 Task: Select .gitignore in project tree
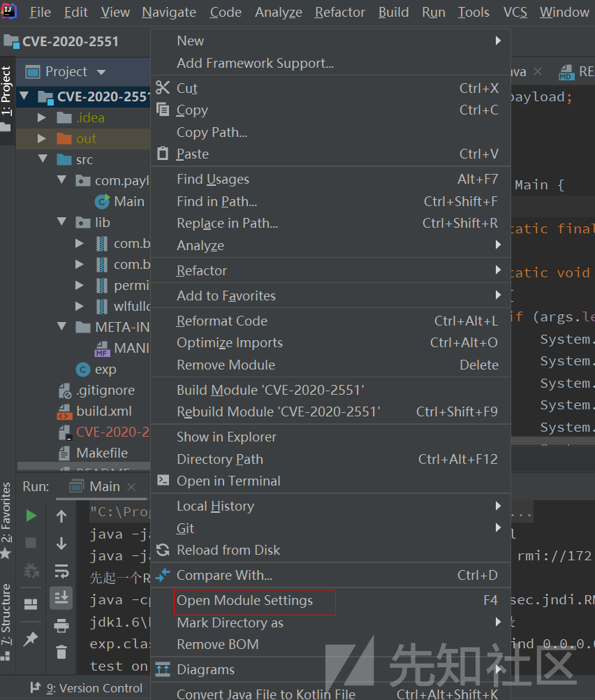(x=105, y=390)
